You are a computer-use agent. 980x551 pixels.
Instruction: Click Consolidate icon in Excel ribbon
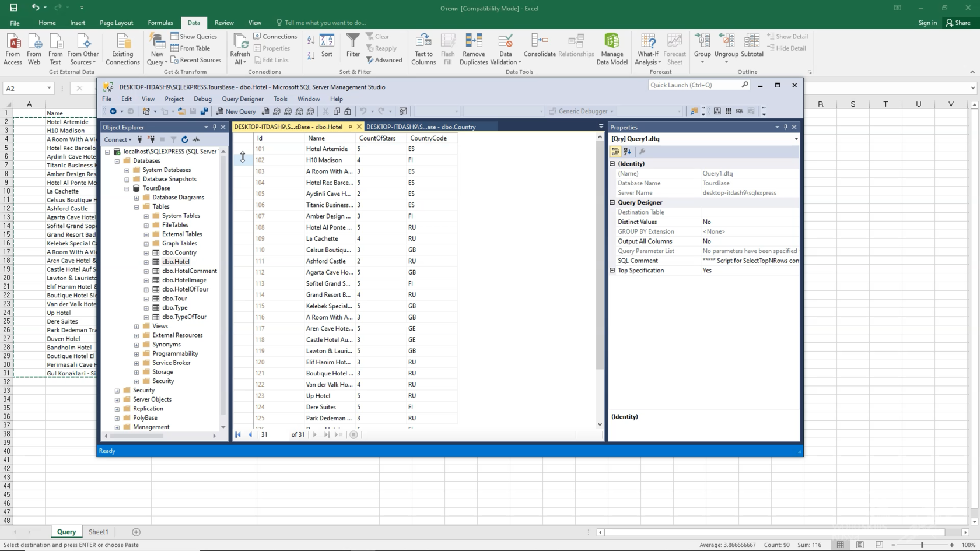pos(540,46)
